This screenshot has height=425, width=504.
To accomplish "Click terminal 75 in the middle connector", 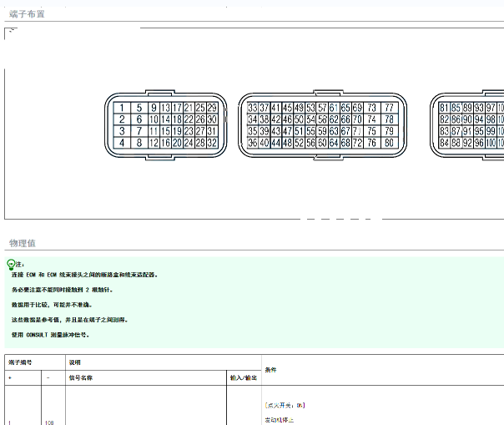I will (372, 131).
